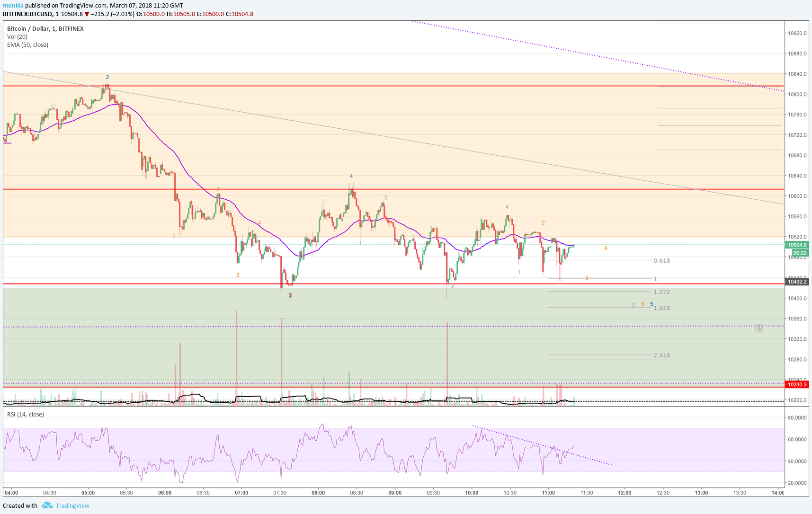The width and height of the screenshot is (812, 514).
Task: Click the 'Created with' footer text
Action: pyautogui.click(x=20, y=505)
